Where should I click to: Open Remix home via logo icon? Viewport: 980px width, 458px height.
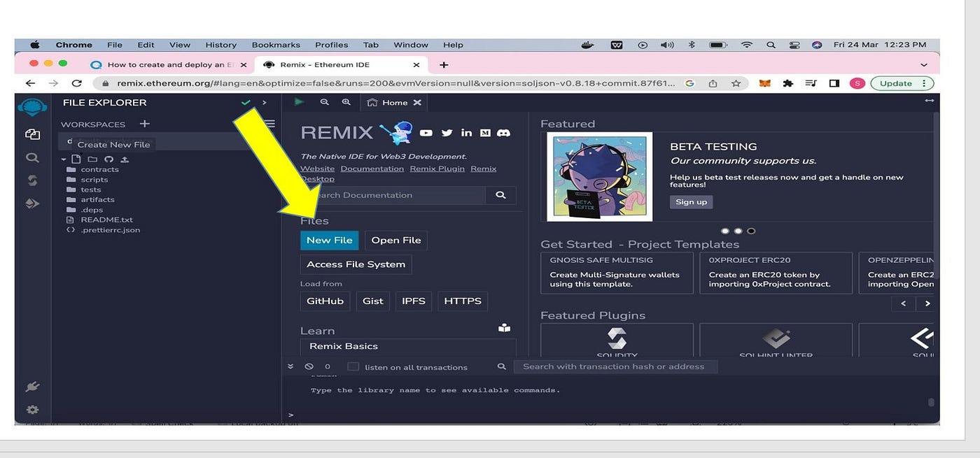click(32, 107)
